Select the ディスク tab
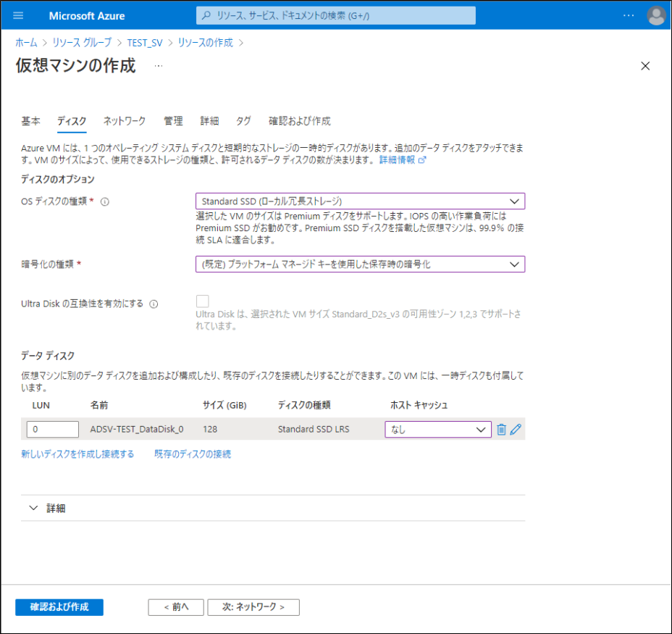672x634 pixels. pos(72,122)
